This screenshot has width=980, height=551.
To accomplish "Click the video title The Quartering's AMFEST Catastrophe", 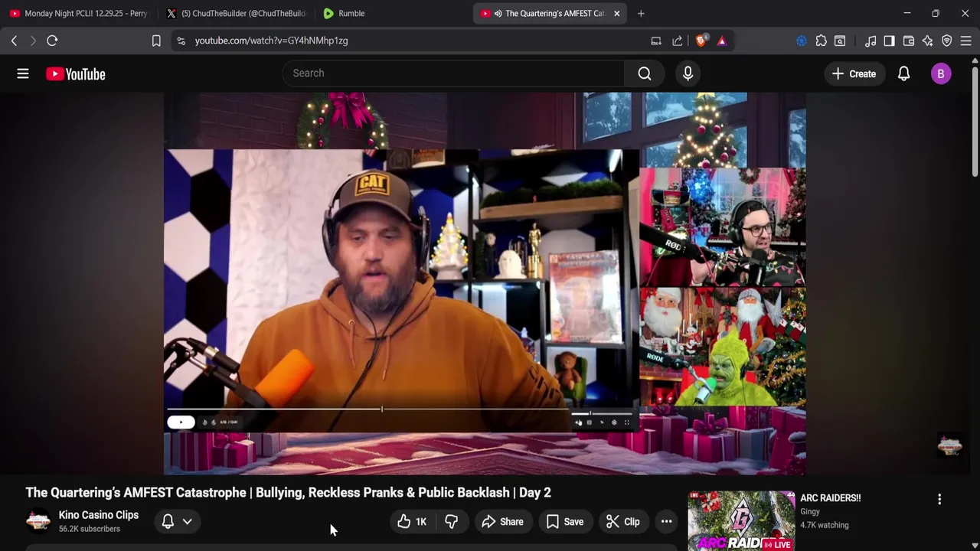I will click(x=288, y=493).
